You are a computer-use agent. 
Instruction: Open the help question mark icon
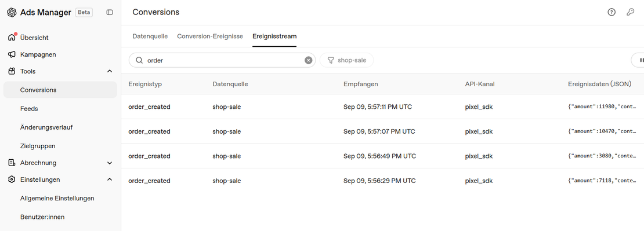612,12
